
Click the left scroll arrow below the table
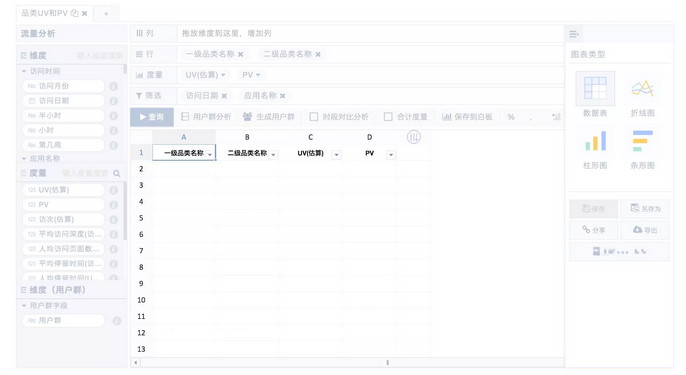tap(136, 362)
